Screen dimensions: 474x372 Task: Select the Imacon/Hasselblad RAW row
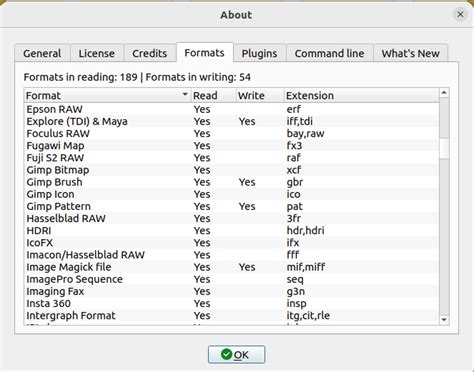(x=232, y=255)
